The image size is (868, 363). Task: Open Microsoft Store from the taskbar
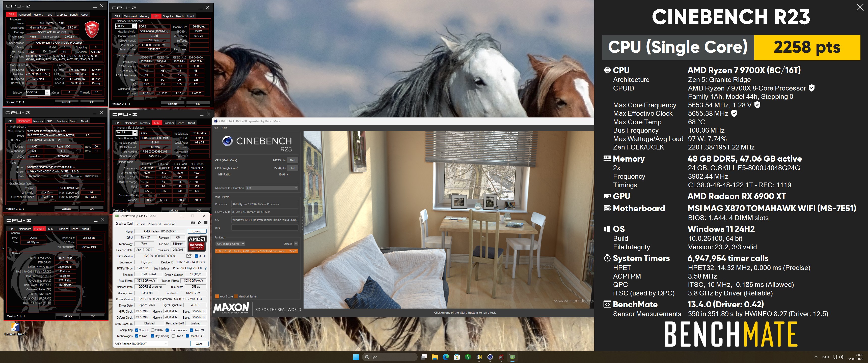457,357
